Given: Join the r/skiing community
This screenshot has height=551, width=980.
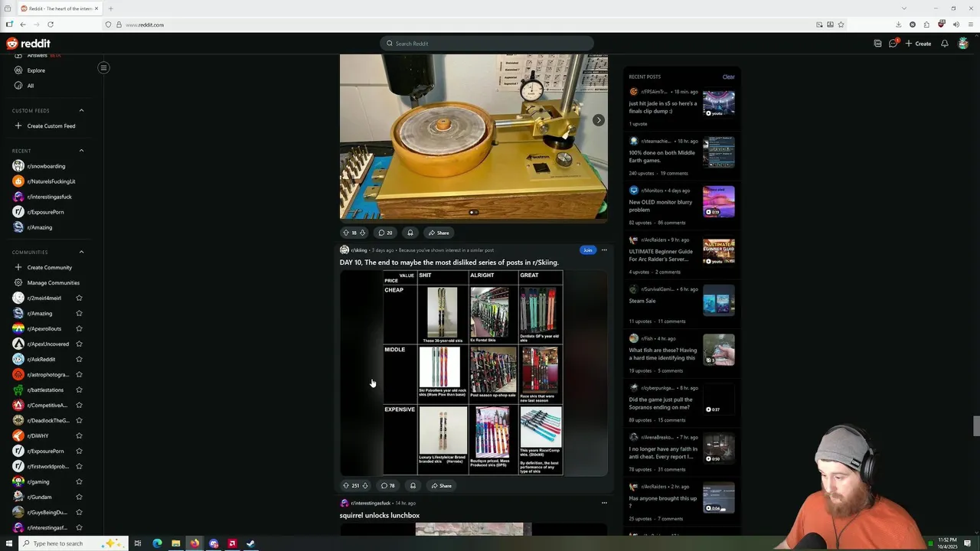Looking at the screenshot, I should 587,250.
